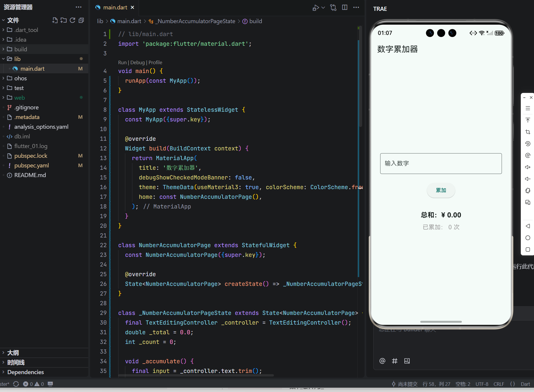Expand the 大纲 outline section
The image size is (534, 392).
coord(44,353)
